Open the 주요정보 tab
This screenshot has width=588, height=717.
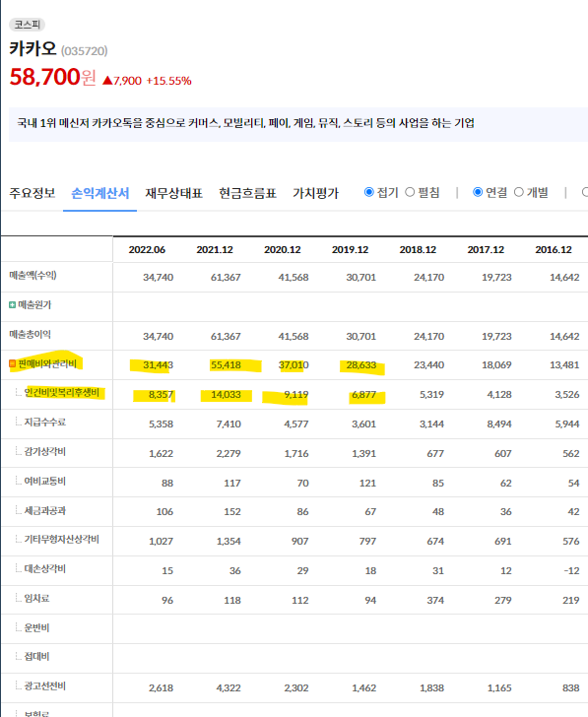click(x=32, y=193)
